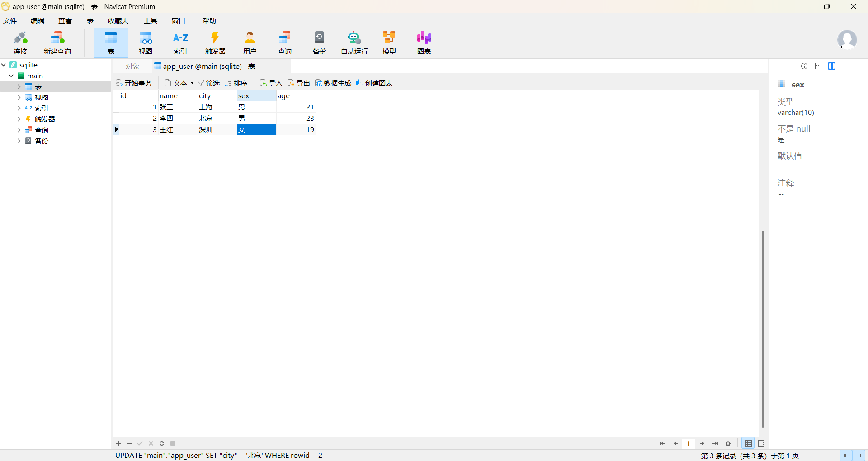Click the 创建图表 button
Screen dimensions: 868x461
374,83
